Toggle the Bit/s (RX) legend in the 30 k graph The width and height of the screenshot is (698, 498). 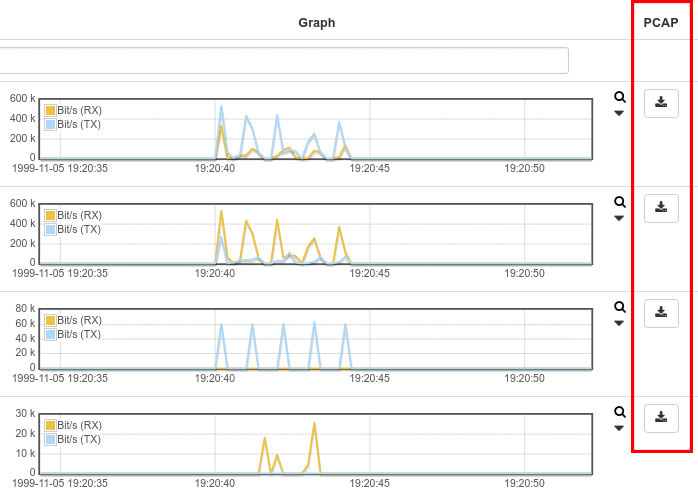[x=50, y=426]
